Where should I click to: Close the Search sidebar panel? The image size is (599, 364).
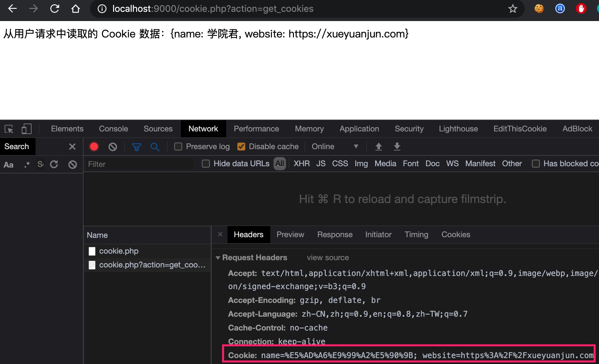point(72,147)
